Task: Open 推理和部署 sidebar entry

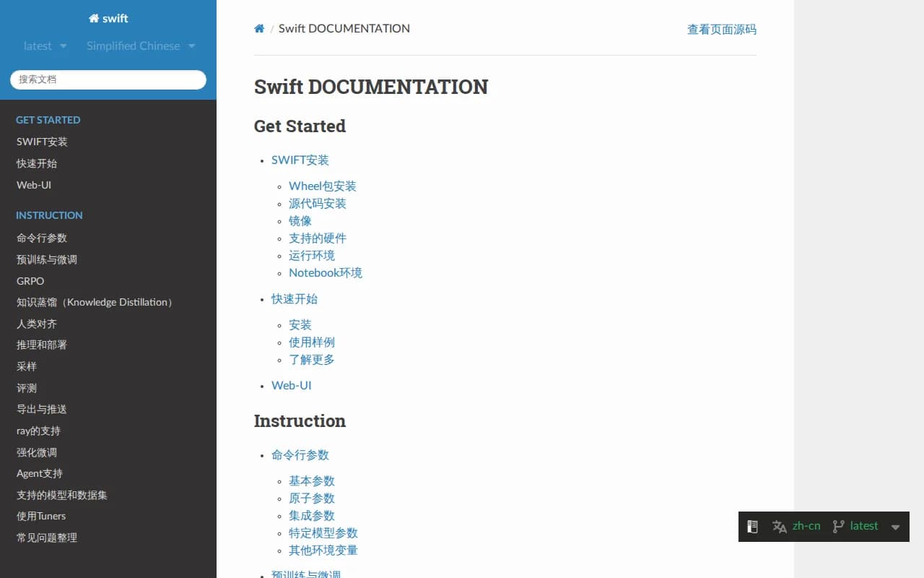Action: pyautogui.click(x=42, y=345)
